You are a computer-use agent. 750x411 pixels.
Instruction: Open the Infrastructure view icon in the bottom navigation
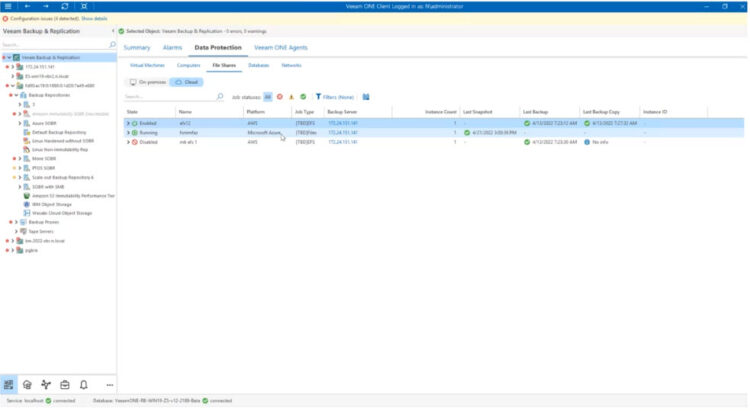(x=9, y=385)
